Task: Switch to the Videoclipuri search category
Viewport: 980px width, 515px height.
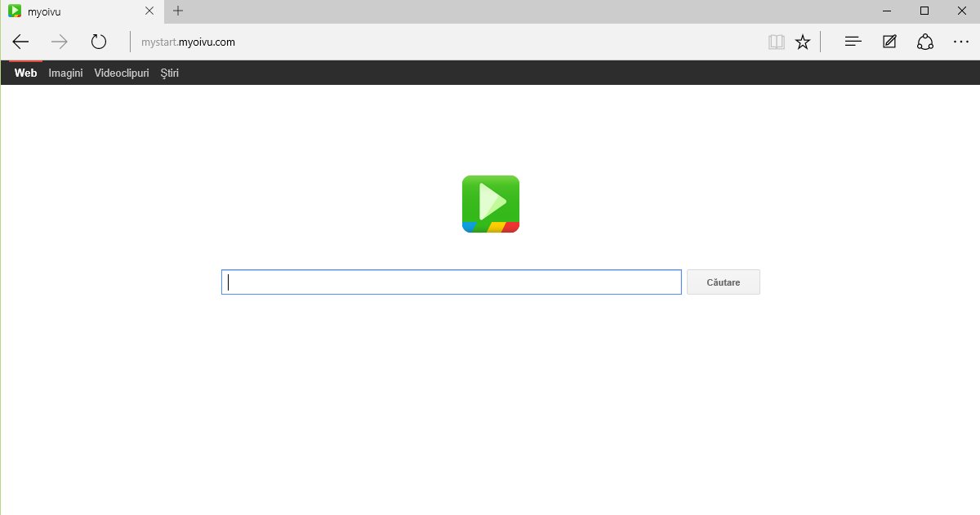Action: coord(122,73)
